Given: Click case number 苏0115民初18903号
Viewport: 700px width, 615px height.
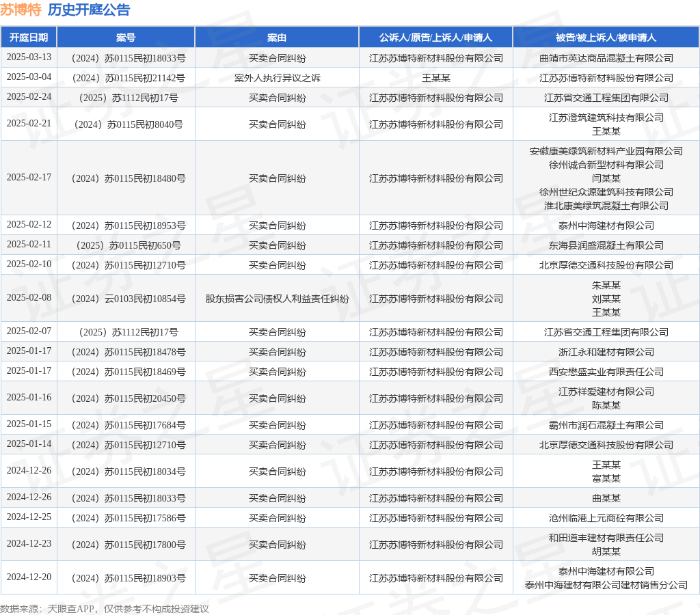Looking at the screenshot, I should pos(129,578).
